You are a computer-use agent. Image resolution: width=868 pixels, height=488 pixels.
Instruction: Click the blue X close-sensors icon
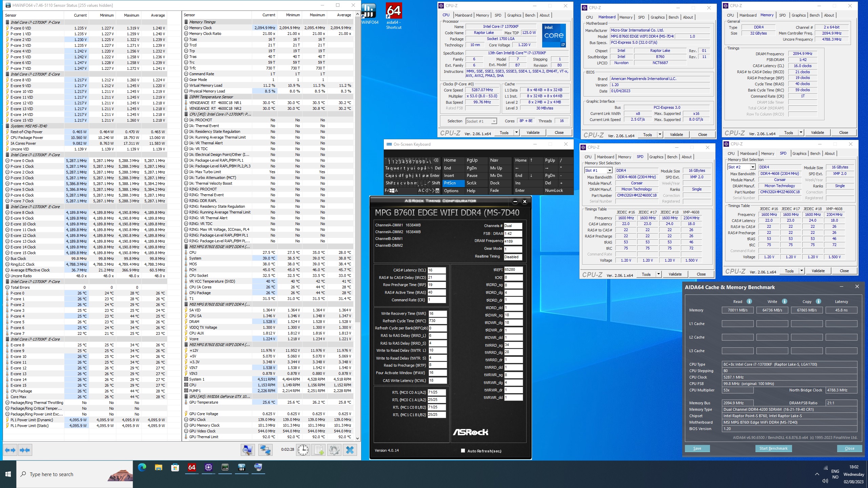350,450
